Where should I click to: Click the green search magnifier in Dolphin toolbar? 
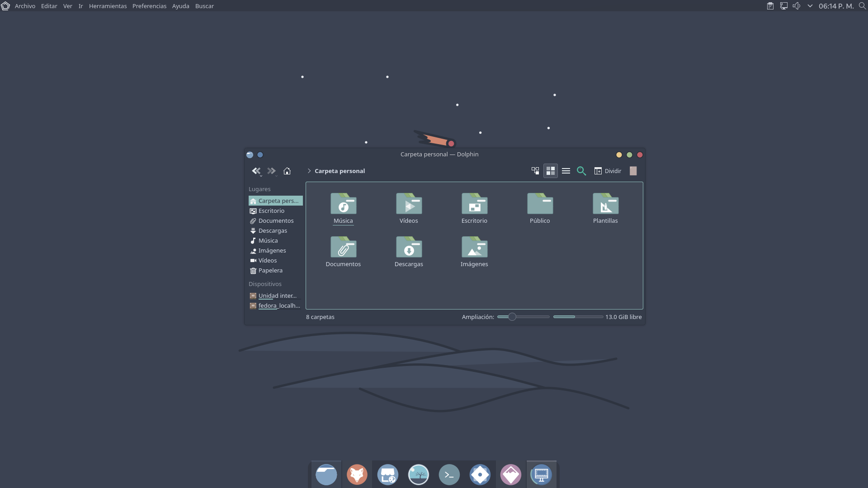tap(581, 171)
